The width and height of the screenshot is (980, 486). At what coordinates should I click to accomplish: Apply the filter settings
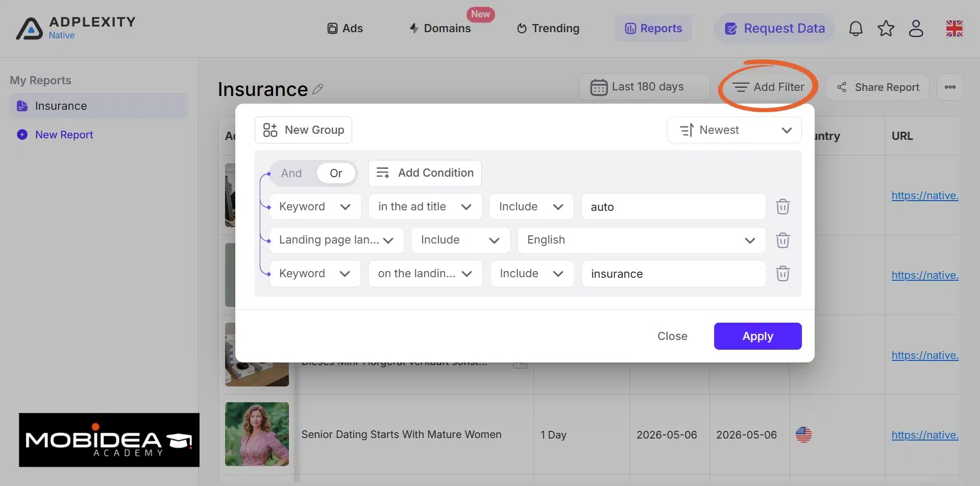[757, 336]
